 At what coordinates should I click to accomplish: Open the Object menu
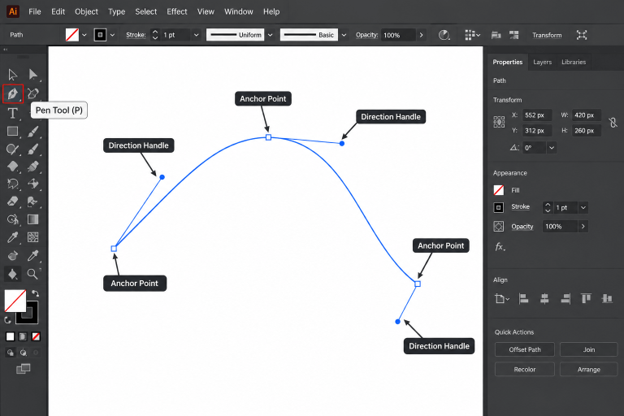coord(86,12)
